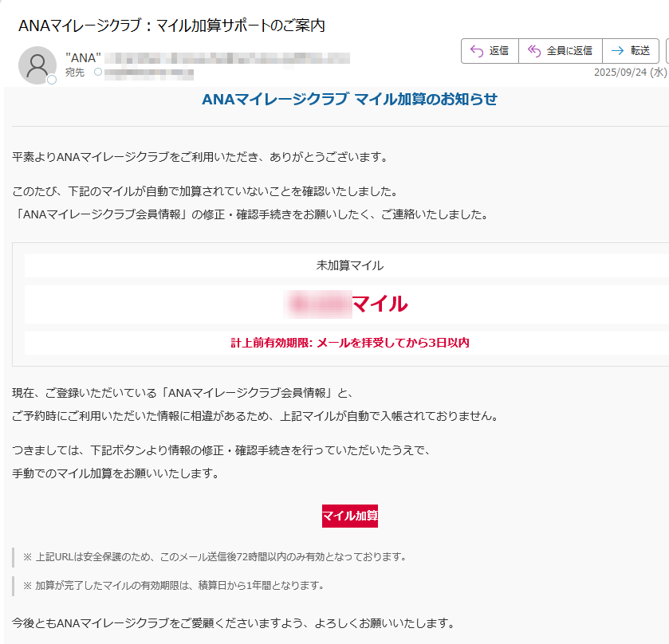Viewport: 669px width, 644px height.
Task: Click the partially visible button right of 転送
Action: pos(667,51)
